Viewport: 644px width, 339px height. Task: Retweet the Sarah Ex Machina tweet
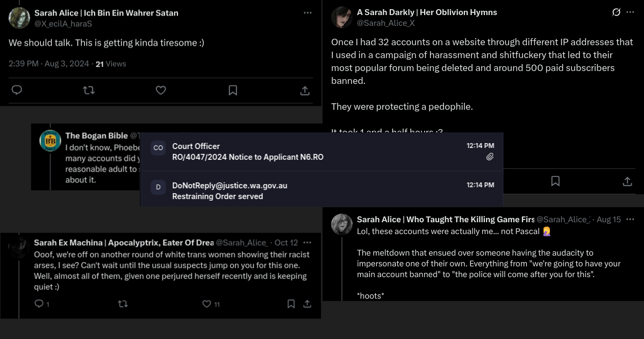click(x=123, y=304)
